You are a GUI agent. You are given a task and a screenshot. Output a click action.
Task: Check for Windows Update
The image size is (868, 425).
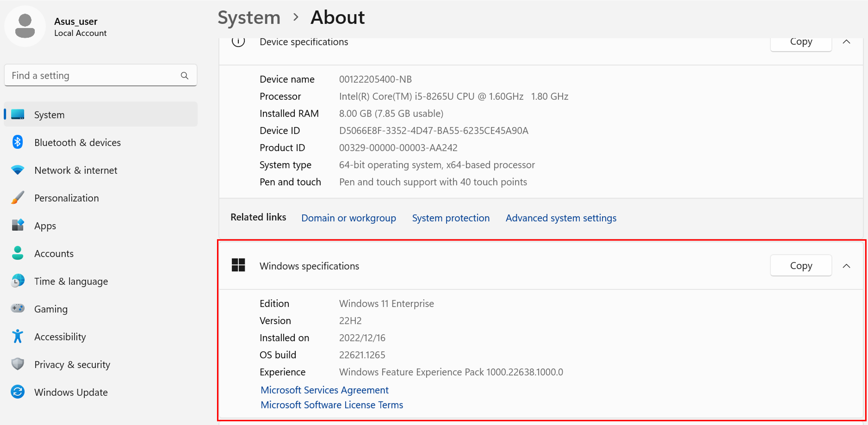71,392
